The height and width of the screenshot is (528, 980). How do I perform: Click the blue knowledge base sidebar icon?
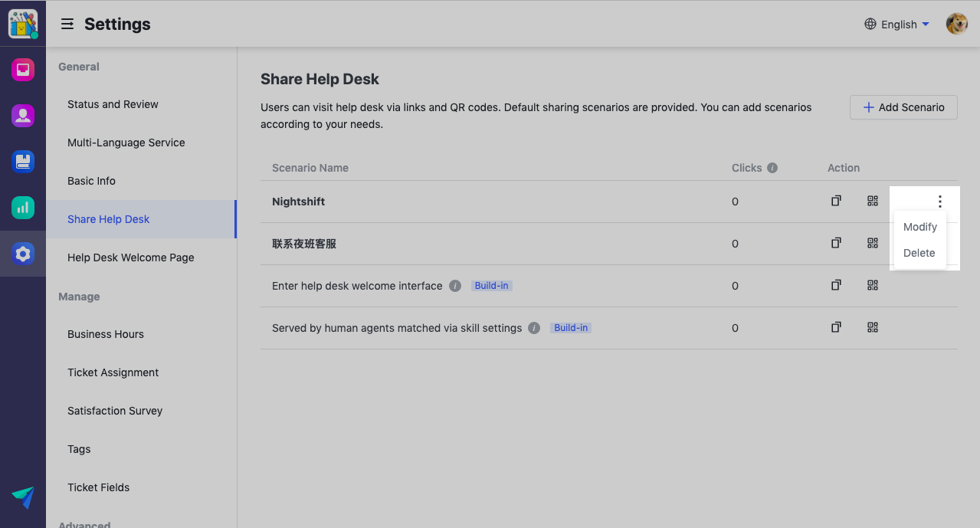23,162
